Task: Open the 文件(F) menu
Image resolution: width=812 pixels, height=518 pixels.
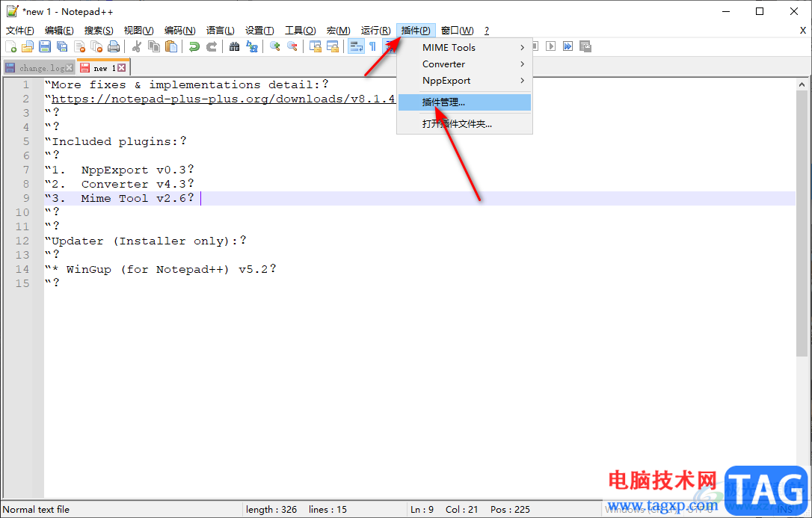Action: [19, 31]
